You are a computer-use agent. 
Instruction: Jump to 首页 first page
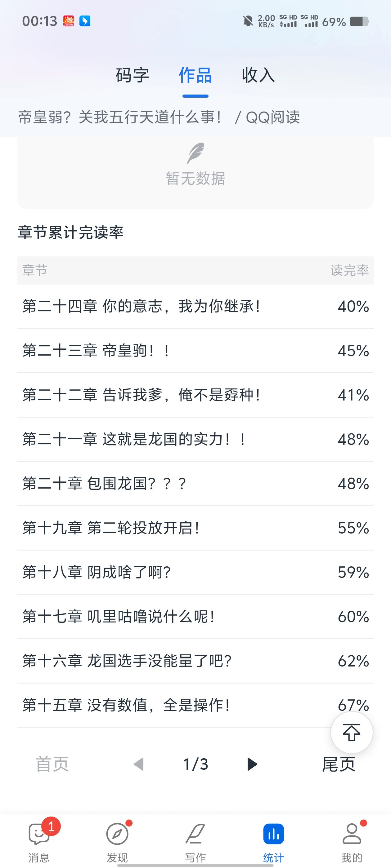[x=52, y=764]
